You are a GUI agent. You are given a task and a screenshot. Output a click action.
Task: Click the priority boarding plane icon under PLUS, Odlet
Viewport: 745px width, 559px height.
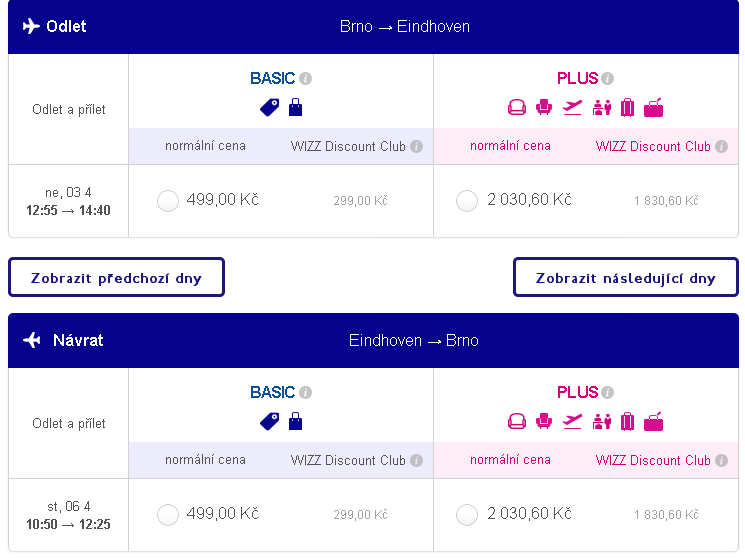[x=572, y=107]
